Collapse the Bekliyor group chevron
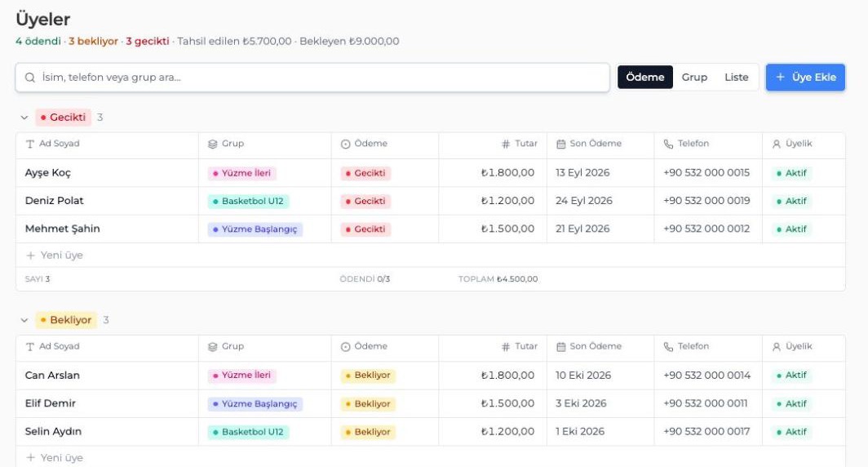 pyautogui.click(x=24, y=320)
